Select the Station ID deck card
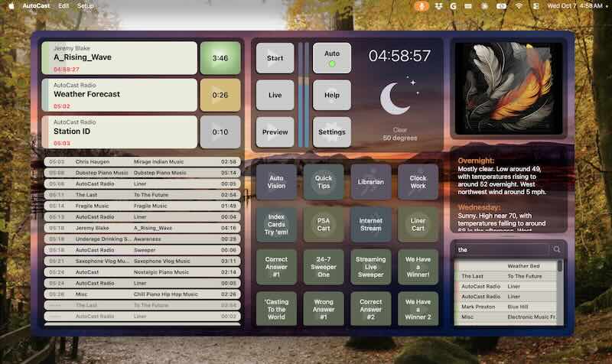612x364 pixels. pyautogui.click(x=119, y=132)
